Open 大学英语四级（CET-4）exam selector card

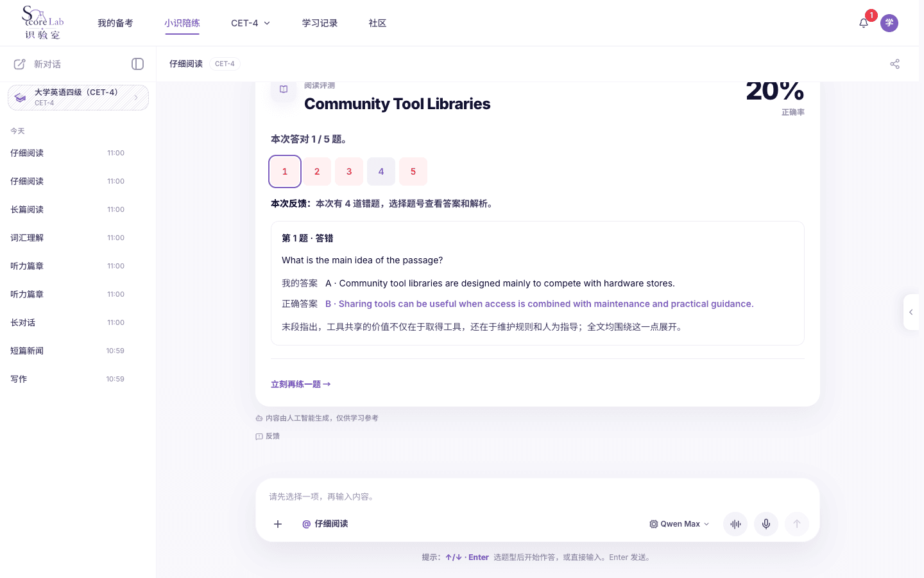pyautogui.click(x=78, y=98)
